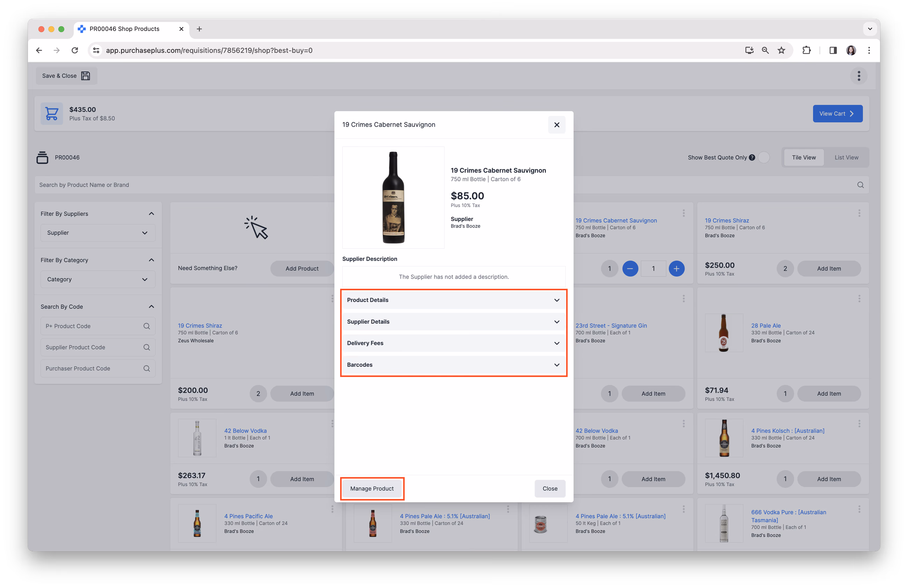Open options menu of 666 Vodka Pure tile
908x588 pixels.
tap(859, 509)
